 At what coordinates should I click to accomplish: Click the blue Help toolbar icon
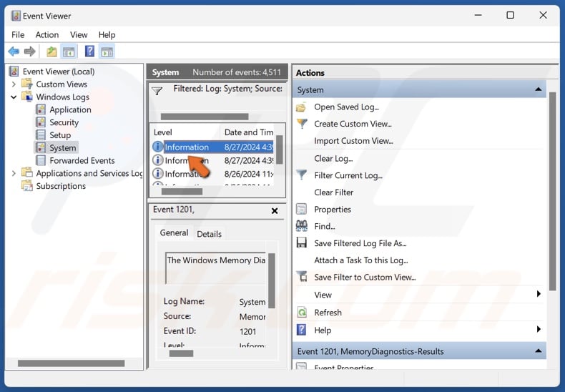click(x=89, y=52)
